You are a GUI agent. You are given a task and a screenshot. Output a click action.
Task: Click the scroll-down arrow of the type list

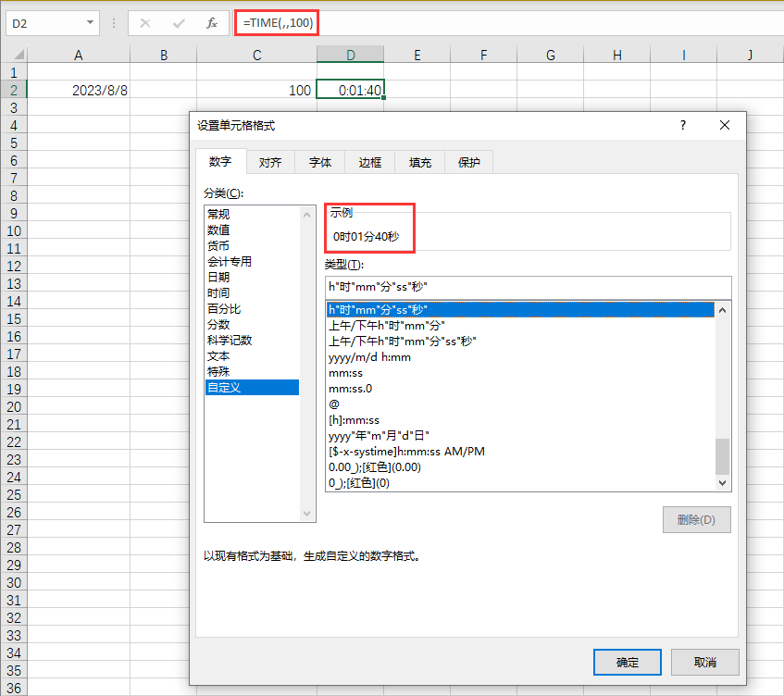click(x=723, y=482)
